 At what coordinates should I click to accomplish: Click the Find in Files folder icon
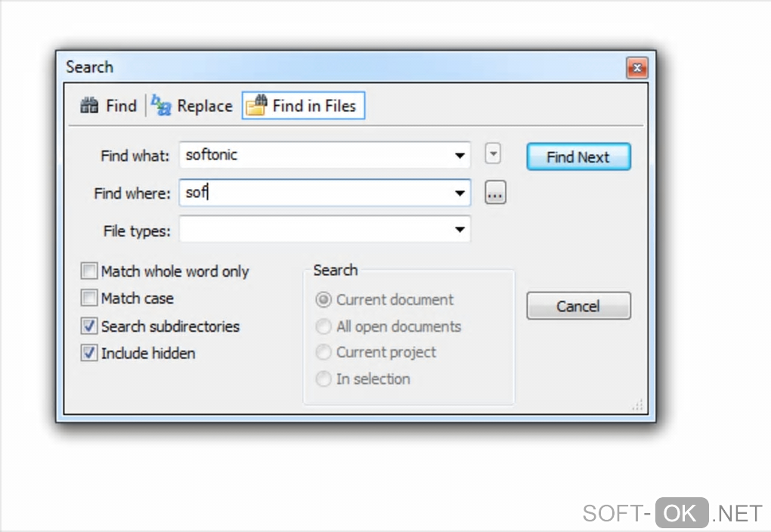[256, 106]
